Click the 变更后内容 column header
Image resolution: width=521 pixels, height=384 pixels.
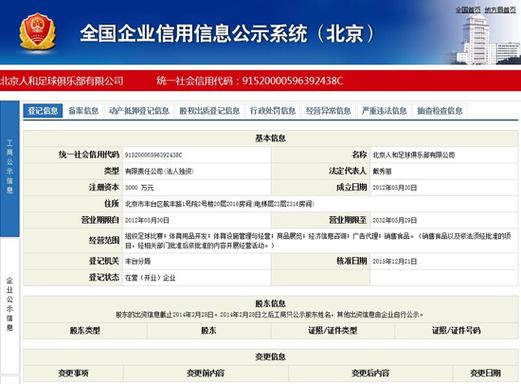(x=370, y=373)
